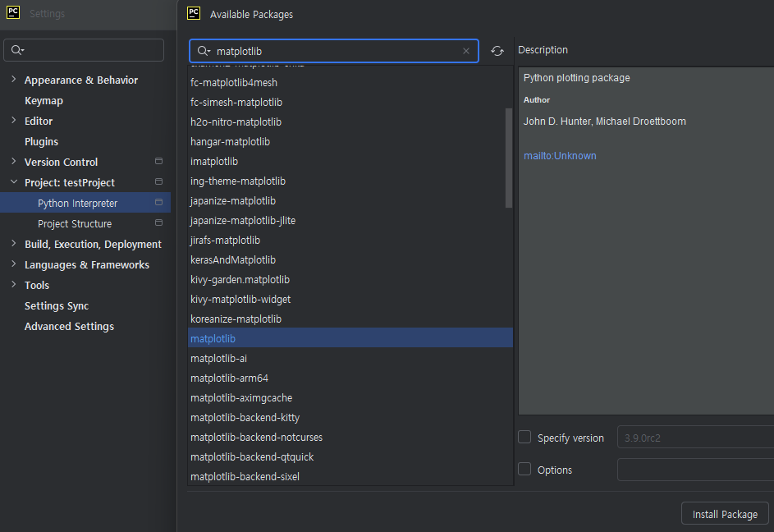The width and height of the screenshot is (774, 532).
Task: Collapse Project: testProject section
Action: click(13, 181)
